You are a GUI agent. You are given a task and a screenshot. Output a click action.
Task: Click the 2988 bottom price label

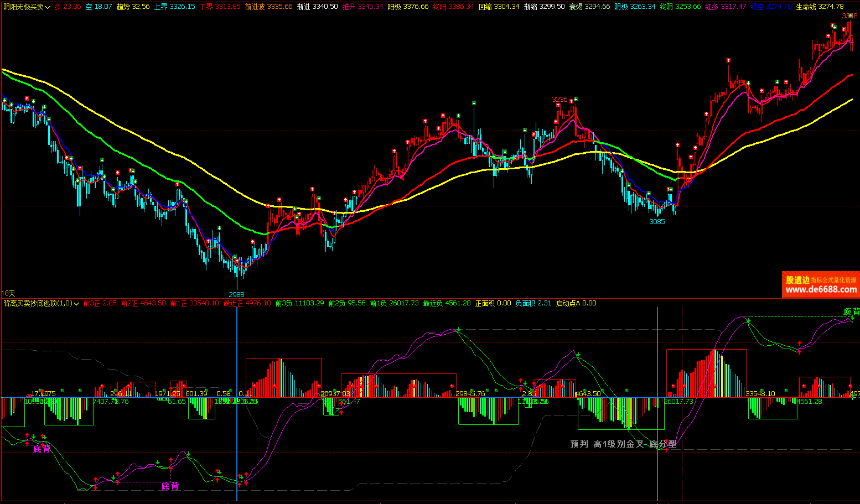pyautogui.click(x=236, y=294)
